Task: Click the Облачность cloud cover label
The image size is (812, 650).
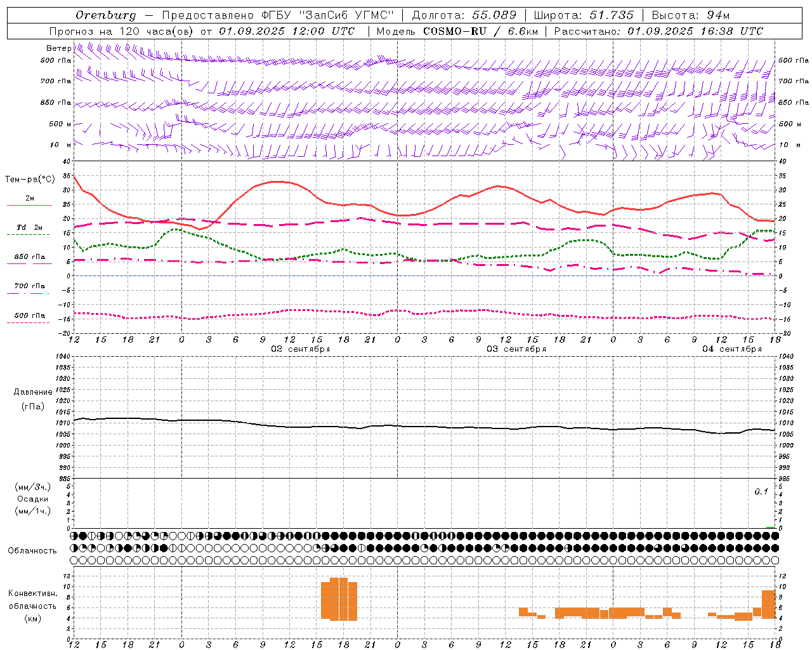Action: click(x=32, y=550)
